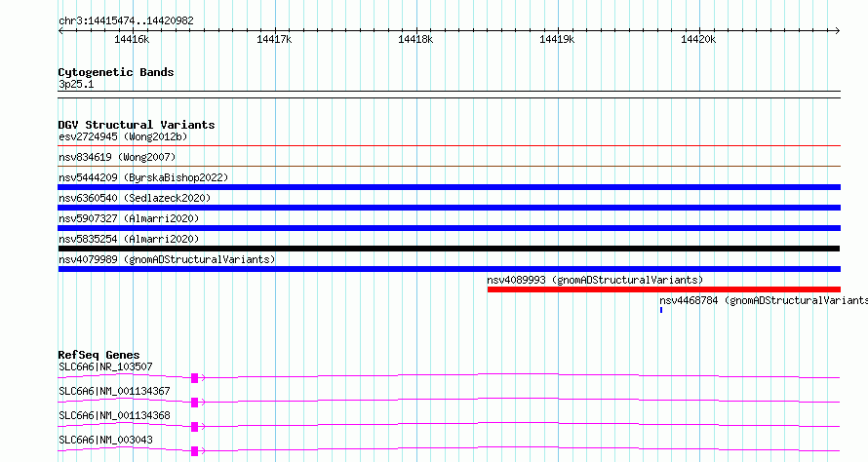Viewport: 868px width, 462px height.
Task: Open variant nsv4079989 gnomAD label
Action: click(167, 259)
